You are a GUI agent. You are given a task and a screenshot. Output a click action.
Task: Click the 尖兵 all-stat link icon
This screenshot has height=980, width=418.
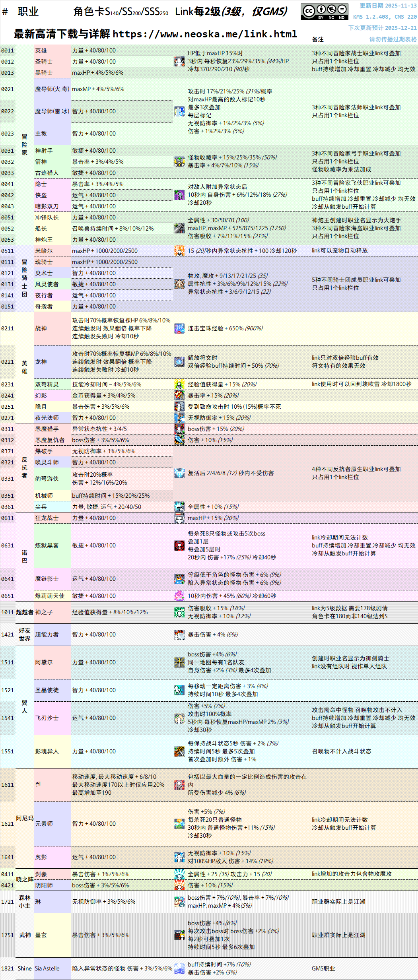tap(179, 507)
